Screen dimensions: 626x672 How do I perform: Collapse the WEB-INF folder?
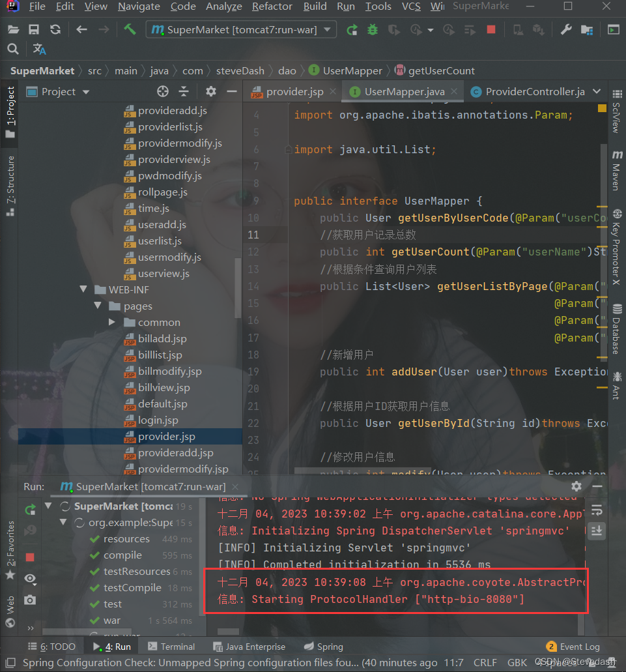[84, 289]
